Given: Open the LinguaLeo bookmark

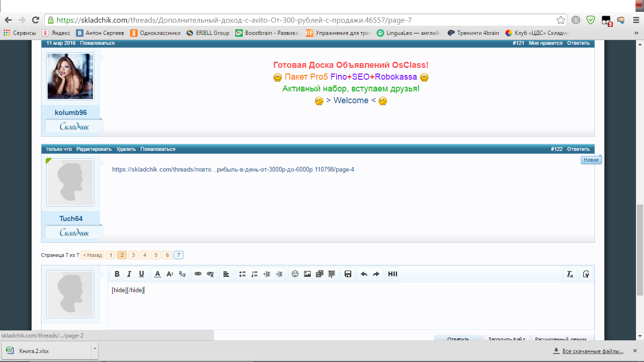Looking at the screenshot, I should coord(409,33).
